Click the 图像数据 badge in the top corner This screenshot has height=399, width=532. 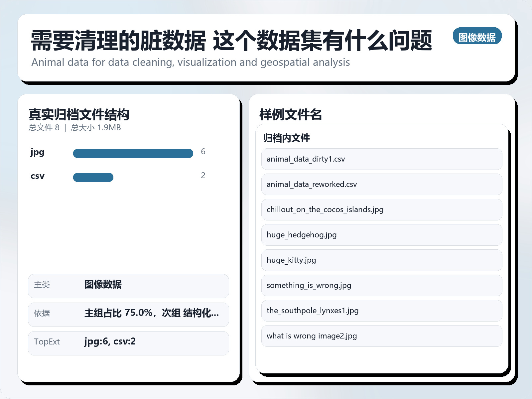pyautogui.click(x=477, y=36)
